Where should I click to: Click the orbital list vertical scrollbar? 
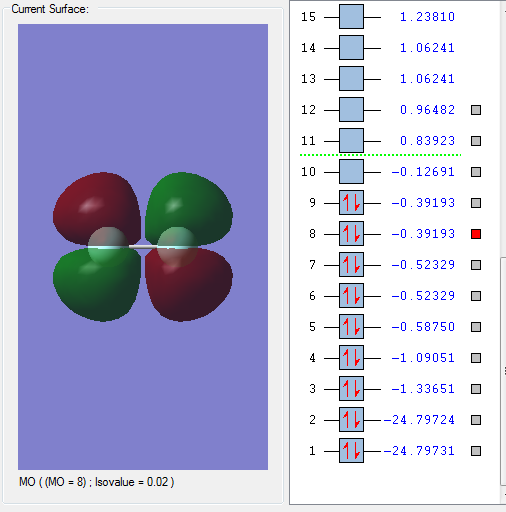click(x=503, y=371)
